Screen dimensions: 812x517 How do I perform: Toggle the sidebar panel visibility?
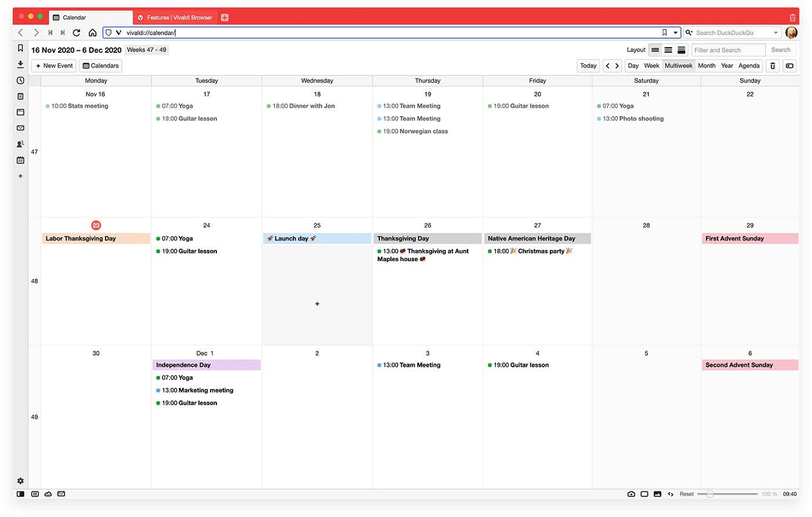(x=21, y=494)
